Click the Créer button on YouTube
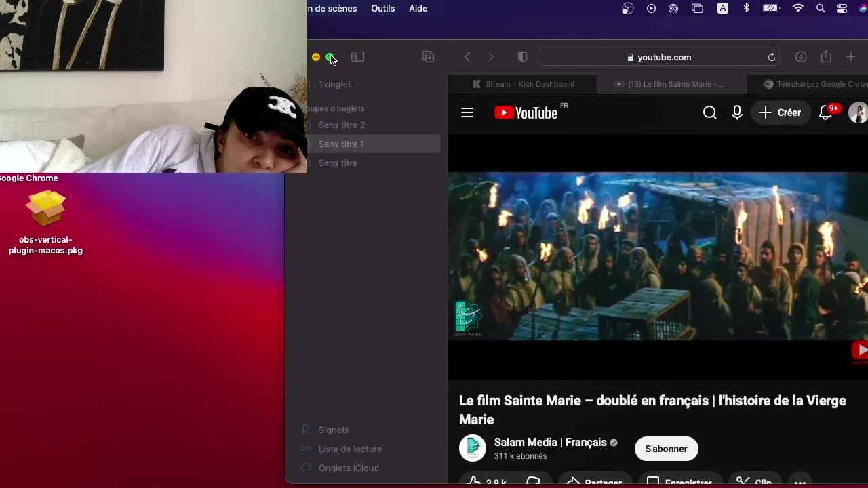The image size is (868, 488). 781,113
